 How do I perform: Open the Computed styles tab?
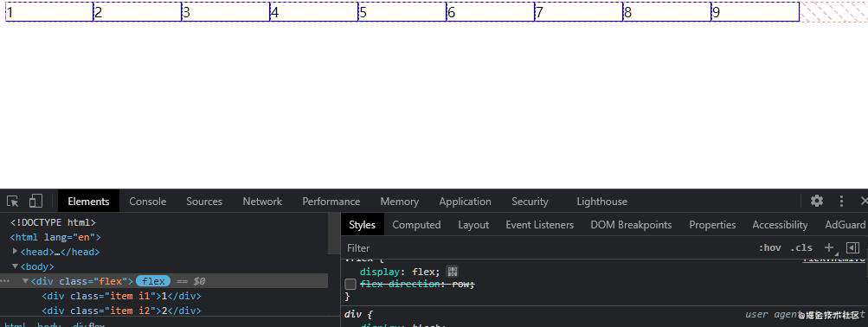pyautogui.click(x=416, y=225)
